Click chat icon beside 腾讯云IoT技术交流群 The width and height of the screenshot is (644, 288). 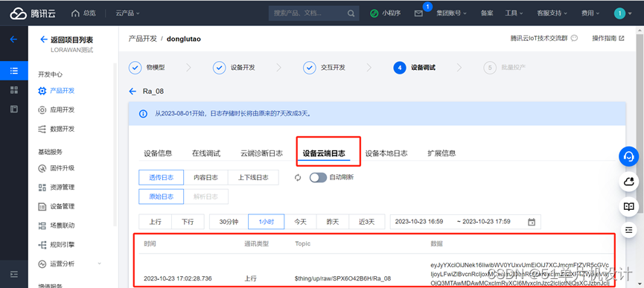(575, 38)
